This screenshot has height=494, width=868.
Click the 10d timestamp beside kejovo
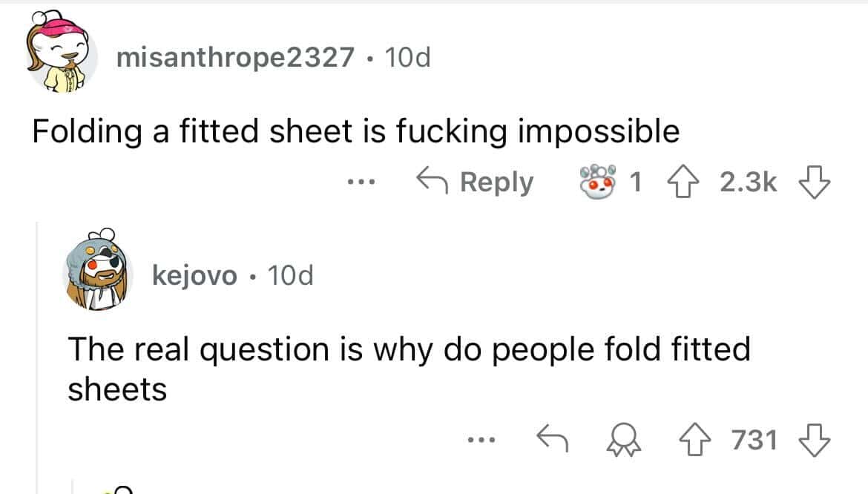coord(290,276)
